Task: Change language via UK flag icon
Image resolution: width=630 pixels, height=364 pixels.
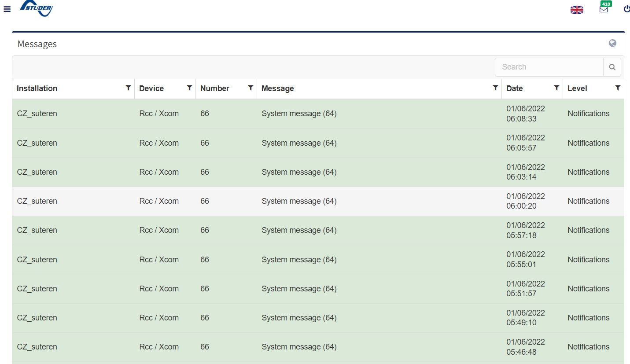Action: (577, 10)
